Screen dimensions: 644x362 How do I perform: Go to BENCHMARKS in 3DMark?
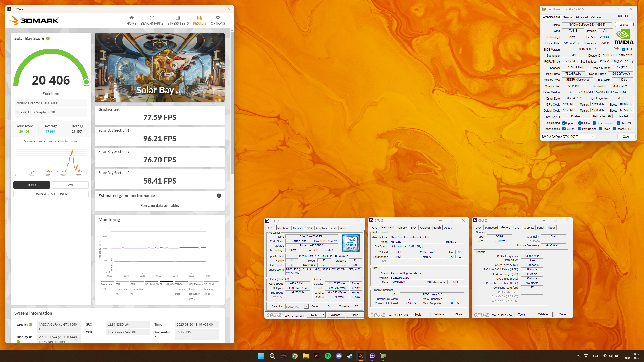click(x=152, y=20)
